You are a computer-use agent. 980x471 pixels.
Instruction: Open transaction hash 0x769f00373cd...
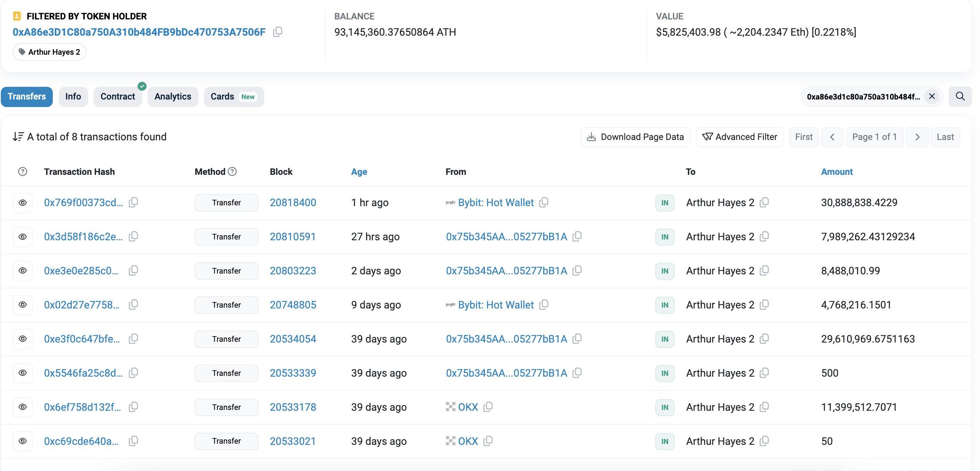[83, 203]
